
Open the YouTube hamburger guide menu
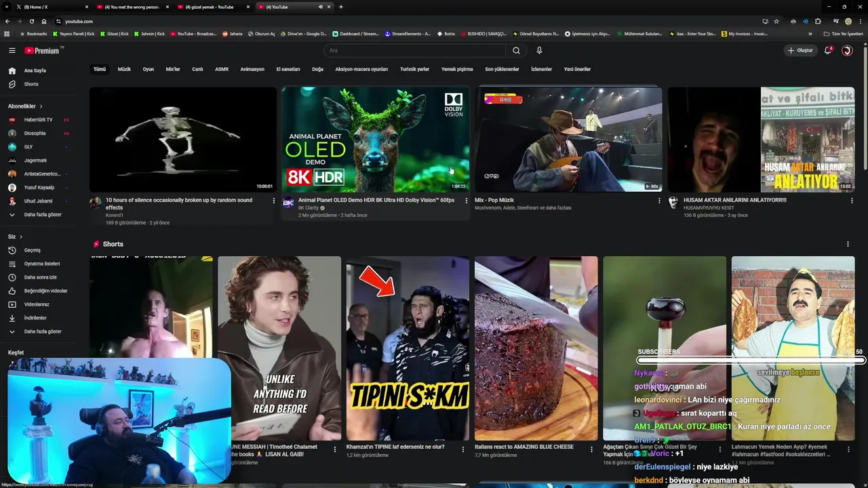coord(12,50)
